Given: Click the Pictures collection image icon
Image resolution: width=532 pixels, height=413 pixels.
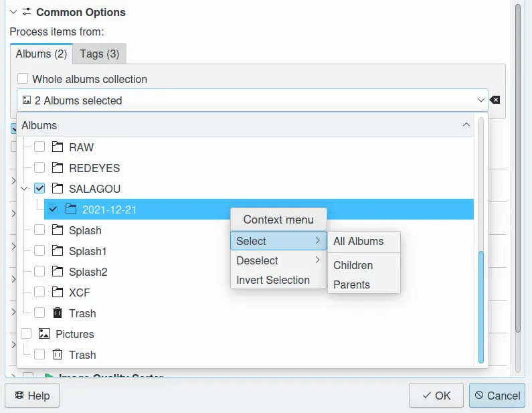Looking at the screenshot, I should 44,334.
